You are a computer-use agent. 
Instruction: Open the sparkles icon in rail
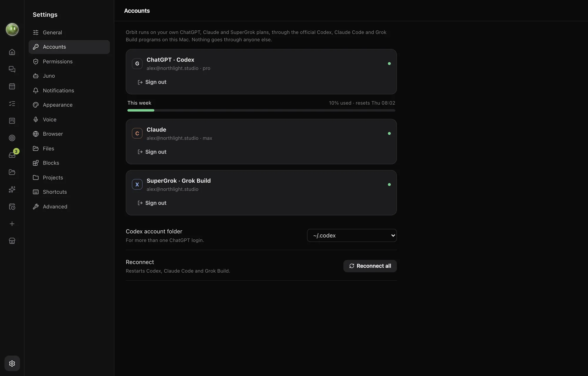point(12,189)
